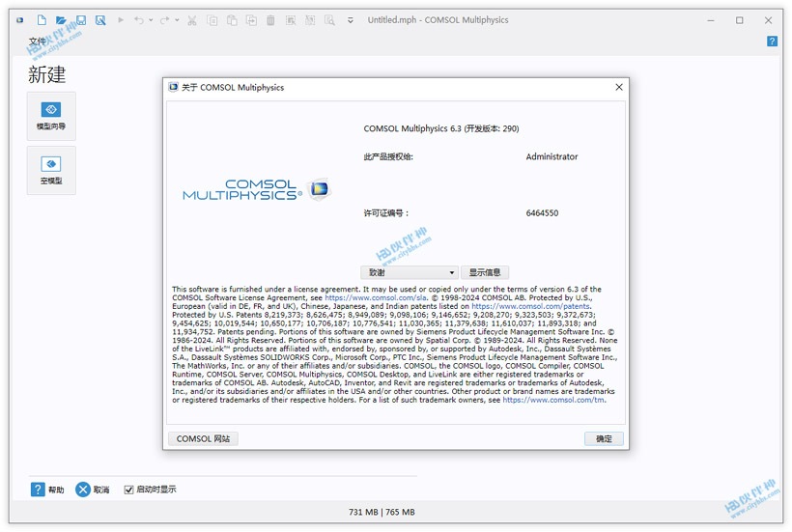This screenshot has width=792, height=532.
Task: Open a model with the folder icon
Action: tap(61, 20)
